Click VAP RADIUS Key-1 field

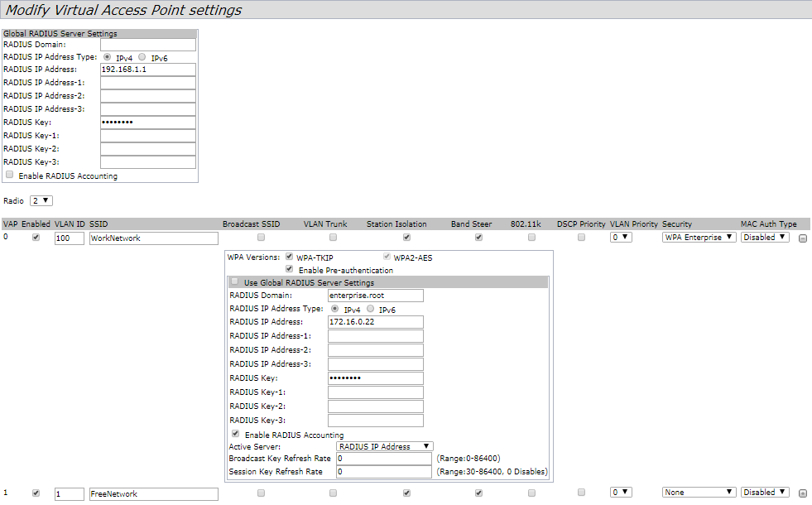pos(376,392)
